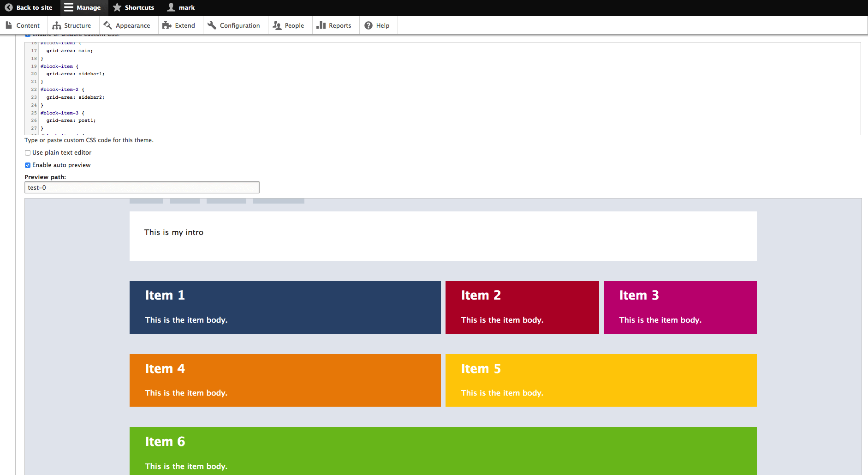Open the mark user account icon

171,7
